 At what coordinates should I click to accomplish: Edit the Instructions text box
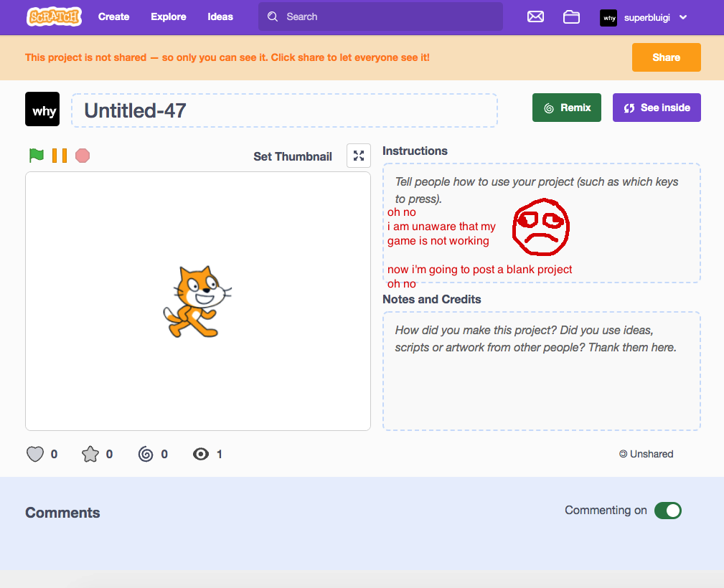[542, 223]
